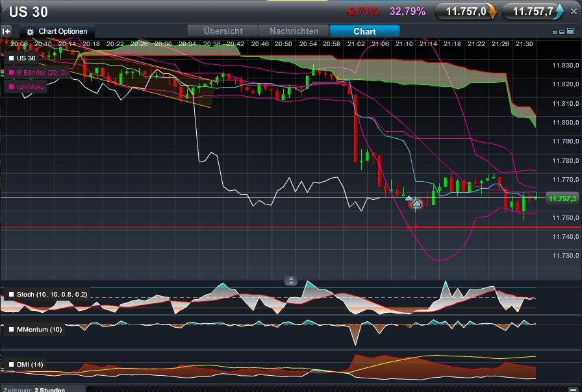The width and height of the screenshot is (582, 392).
Task: Click the magenta color swatch for B Bänder
Action: click(11, 72)
